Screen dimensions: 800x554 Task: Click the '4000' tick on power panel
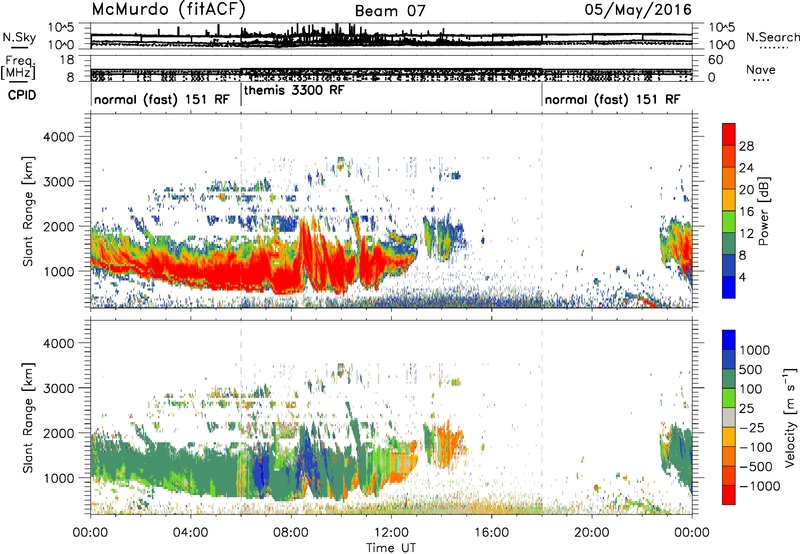pyautogui.click(x=58, y=137)
